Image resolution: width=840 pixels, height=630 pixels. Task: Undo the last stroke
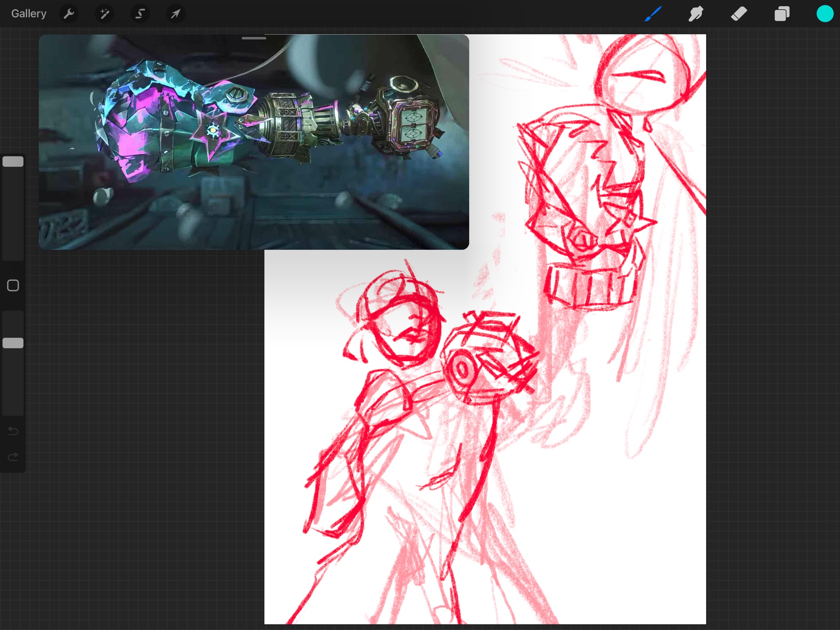(x=13, y=431)
